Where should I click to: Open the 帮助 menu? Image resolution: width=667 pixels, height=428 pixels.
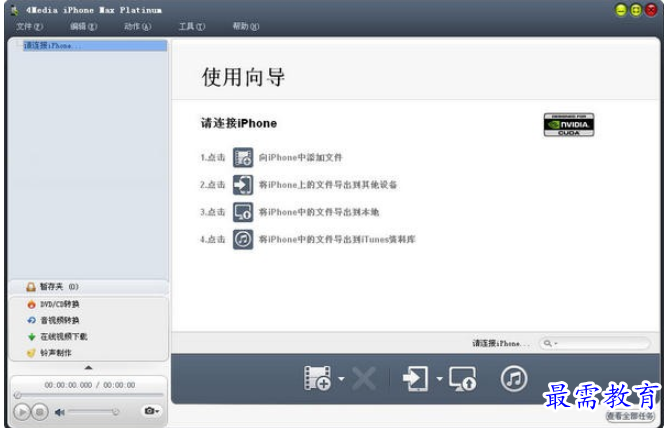tap(246, 26)
